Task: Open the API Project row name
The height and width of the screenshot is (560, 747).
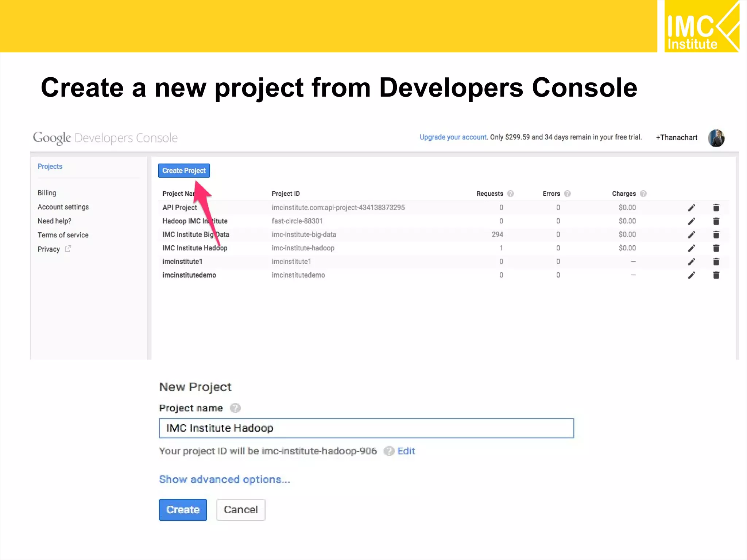Action: [179, 207]
